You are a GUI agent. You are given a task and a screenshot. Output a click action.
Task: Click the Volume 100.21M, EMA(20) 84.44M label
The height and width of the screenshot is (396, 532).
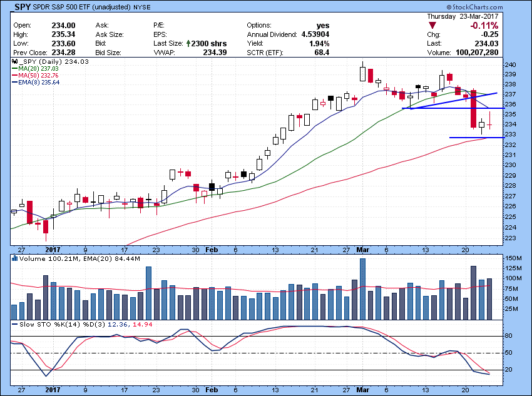coord(79,259)
